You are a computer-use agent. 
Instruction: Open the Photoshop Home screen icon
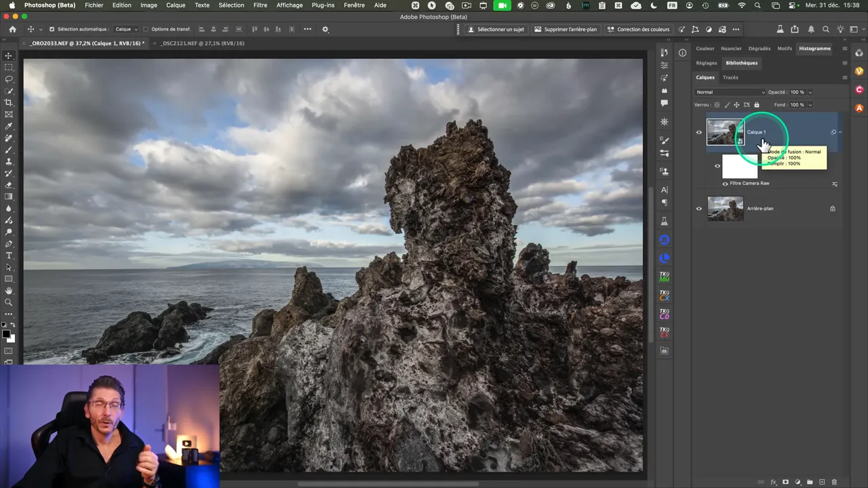pos(12,29)
